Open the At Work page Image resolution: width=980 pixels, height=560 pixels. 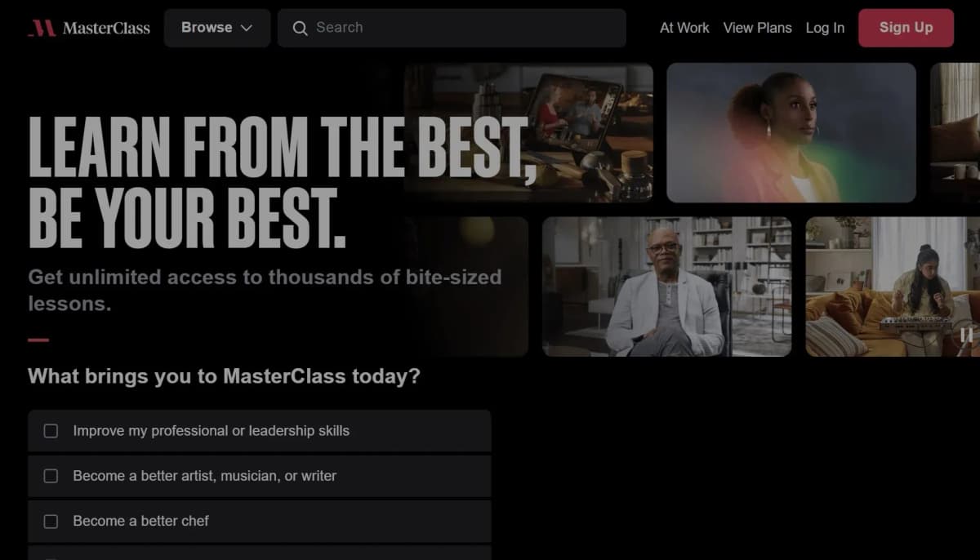[x=684, y=28]
